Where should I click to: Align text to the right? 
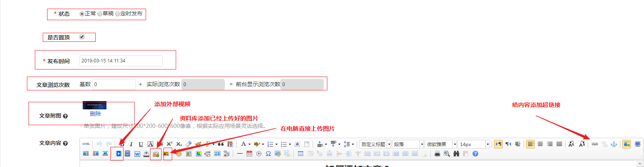point(550,144)
